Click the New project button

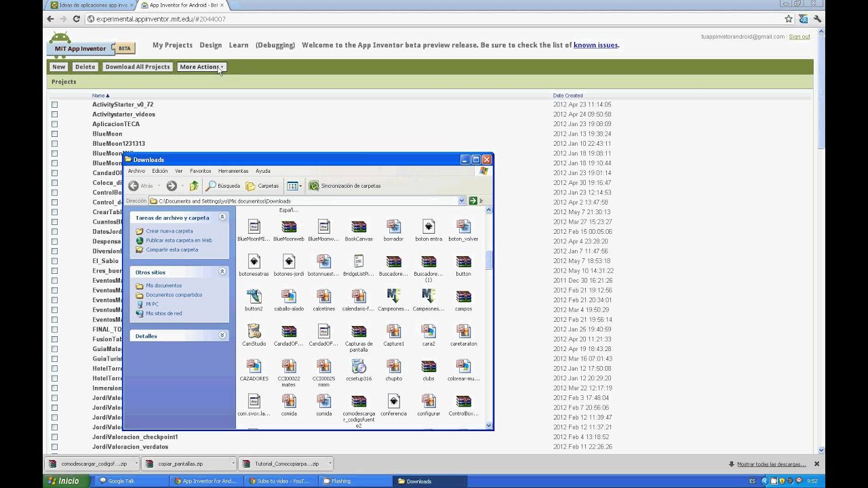coord(59,67)
